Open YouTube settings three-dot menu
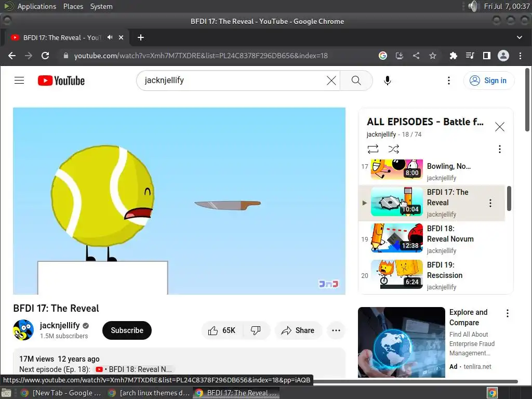This screenshot has width=532, height=399. click(x=448, y=81)
